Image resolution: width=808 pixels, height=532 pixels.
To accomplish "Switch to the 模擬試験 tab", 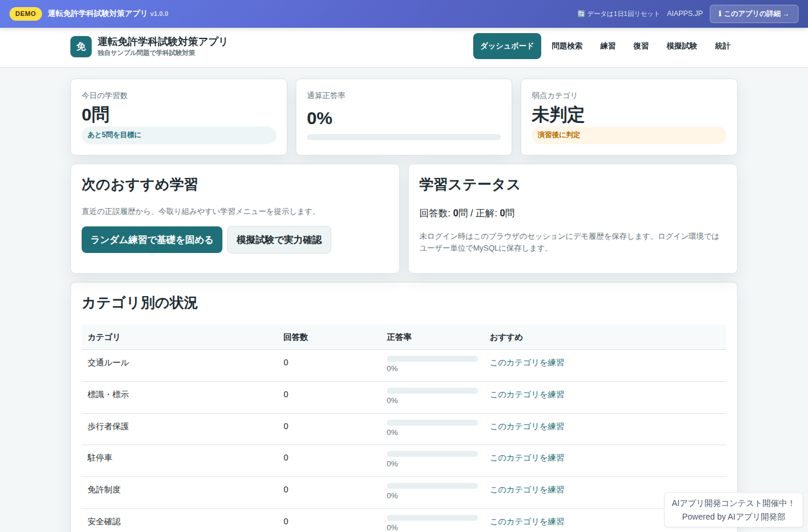I will 682,46.
